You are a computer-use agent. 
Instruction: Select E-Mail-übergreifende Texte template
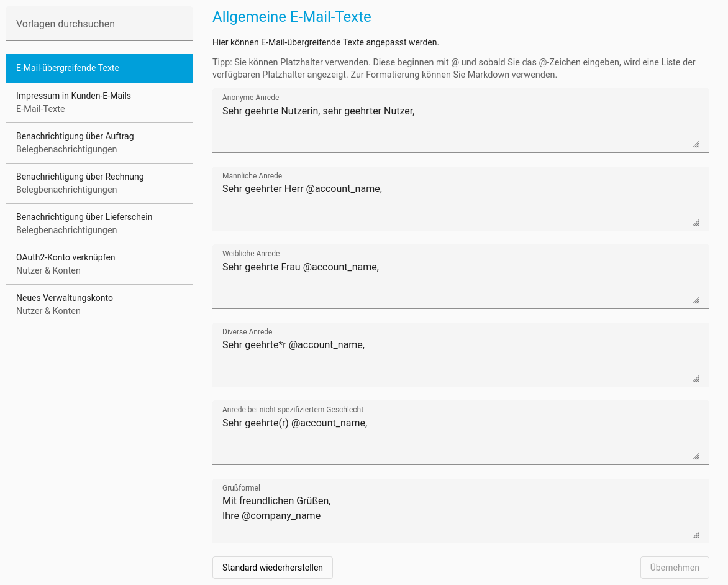point(99,68)
